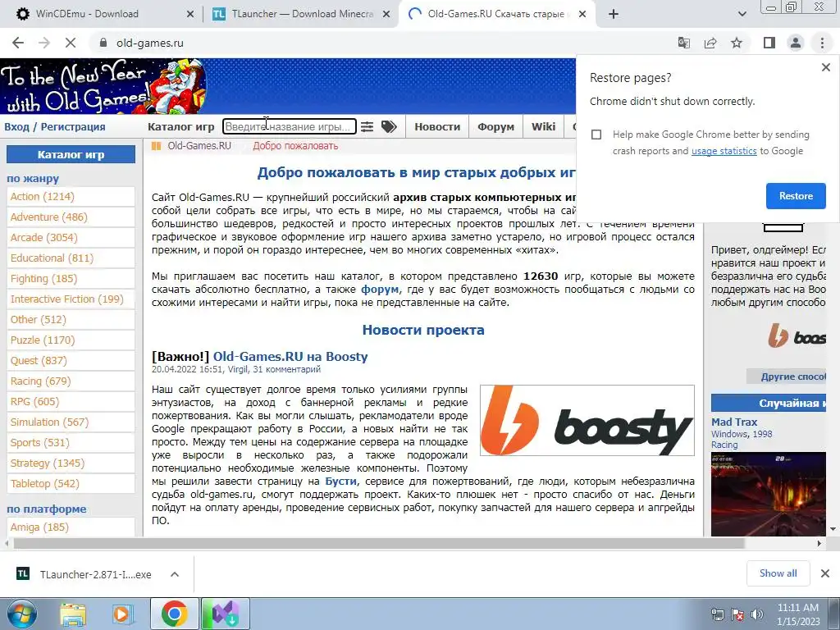Viewport: 840px width, 630px height.
Task: Open Google Translate icon in address bar
Action: [x=683, y=43]
